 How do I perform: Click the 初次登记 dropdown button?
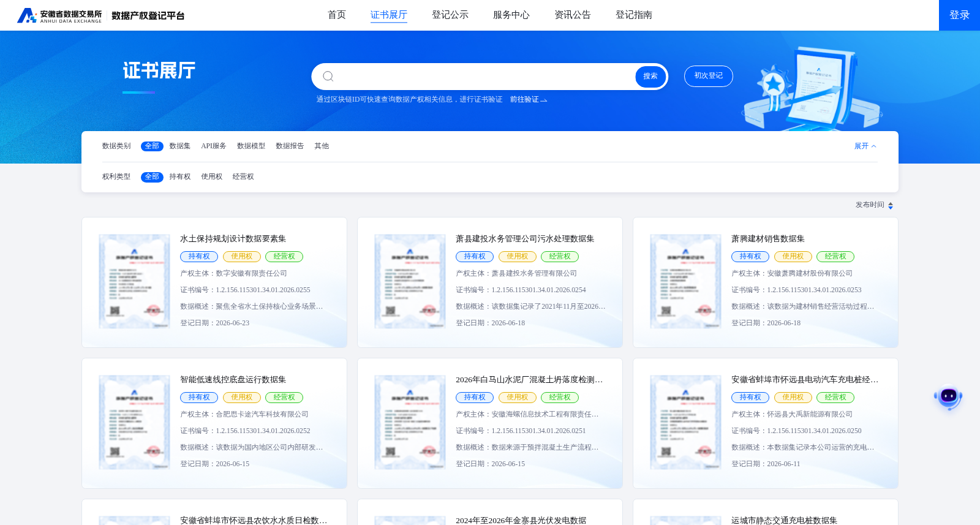click(709, 76)
